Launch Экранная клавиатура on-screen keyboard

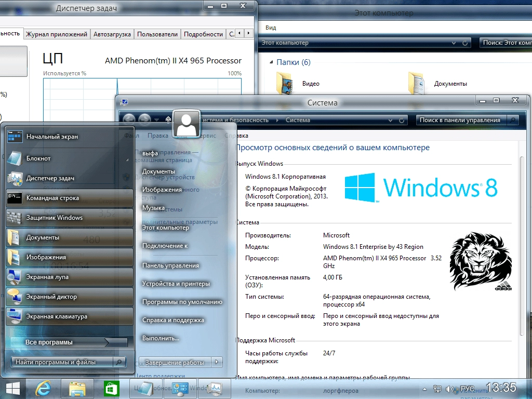(69, 316)
